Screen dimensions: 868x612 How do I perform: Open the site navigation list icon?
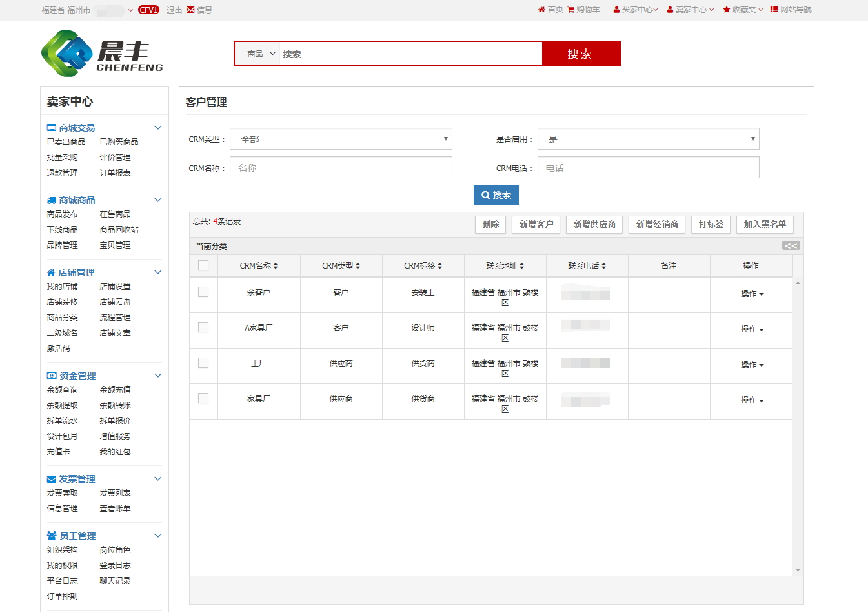[774, 10]
